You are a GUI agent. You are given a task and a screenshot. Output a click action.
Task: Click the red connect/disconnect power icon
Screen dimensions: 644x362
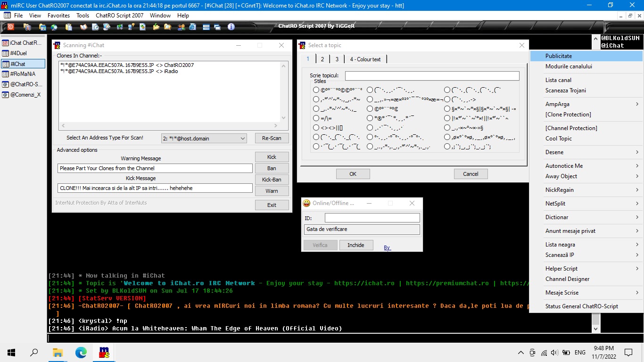coord(11,27)
